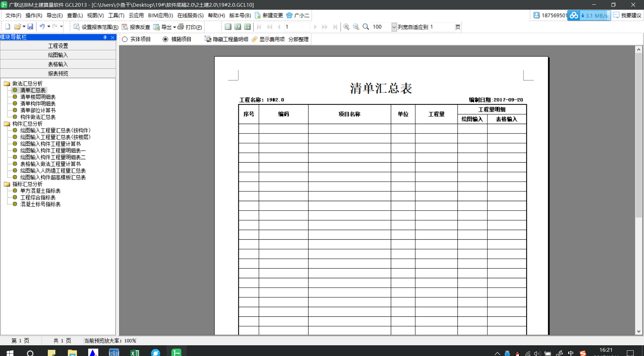Open the 文件(F) menu

[13, 15]
